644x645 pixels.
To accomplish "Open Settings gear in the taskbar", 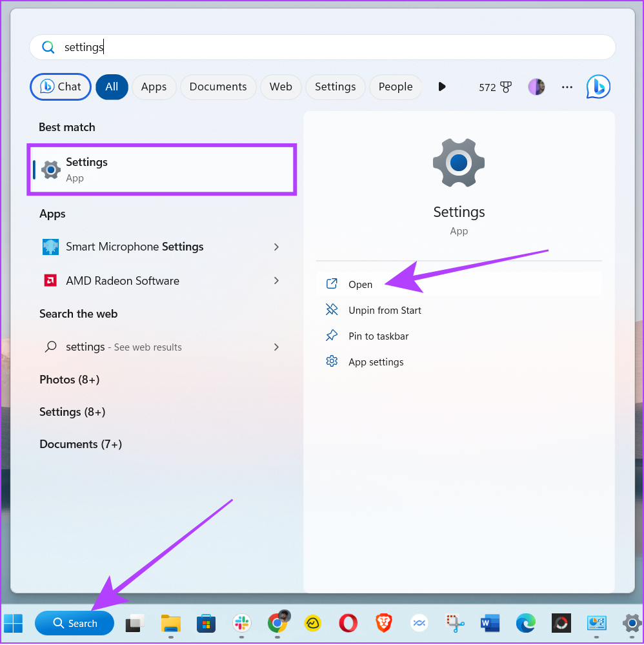I will pyautogui.click(x=632, y=623).
